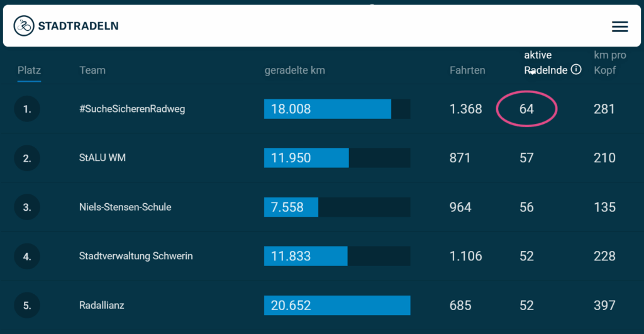Click the Stadtradeln cyclist logo icon
Viewport: 644px width, 334px height.
(24, 26)
